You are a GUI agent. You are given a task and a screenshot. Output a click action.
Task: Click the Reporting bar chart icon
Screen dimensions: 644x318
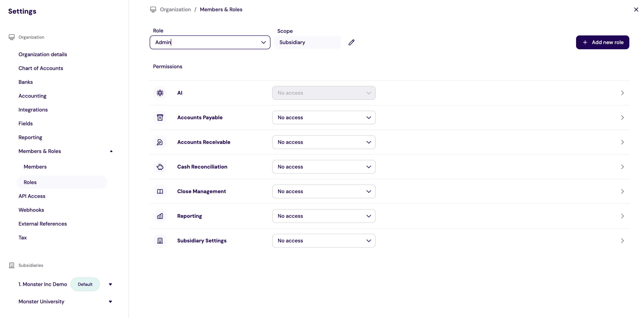(160, 216)
